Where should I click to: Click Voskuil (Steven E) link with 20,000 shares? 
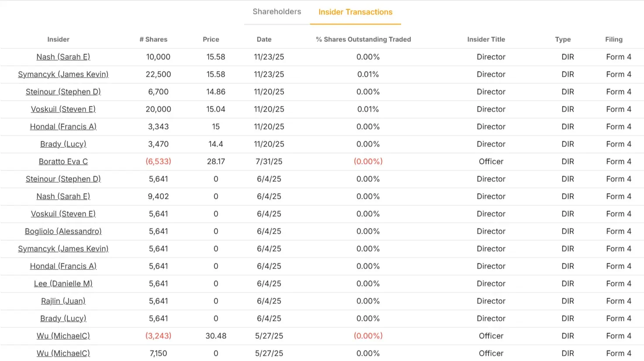tap(63, 109)
